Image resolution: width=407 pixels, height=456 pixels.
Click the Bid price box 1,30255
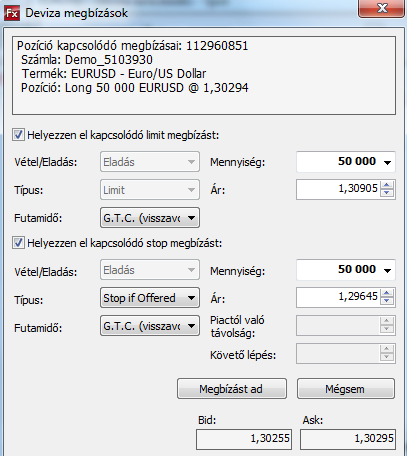(244, 439)
